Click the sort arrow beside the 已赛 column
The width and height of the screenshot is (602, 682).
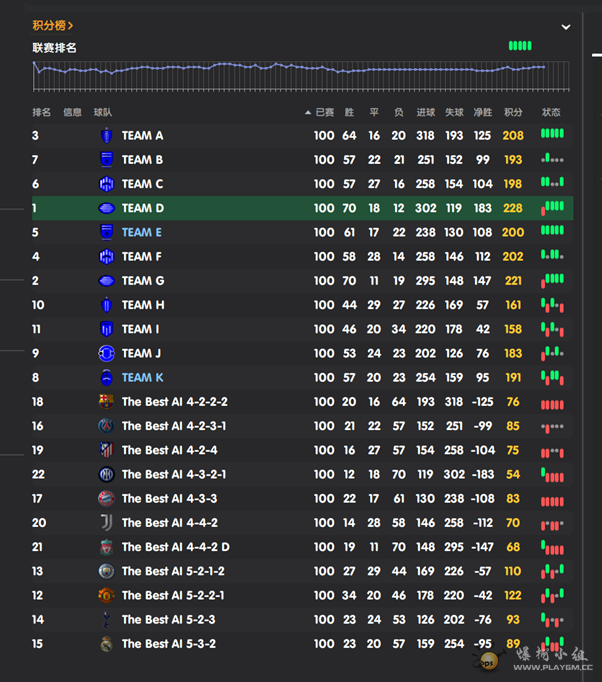(308, 113)
